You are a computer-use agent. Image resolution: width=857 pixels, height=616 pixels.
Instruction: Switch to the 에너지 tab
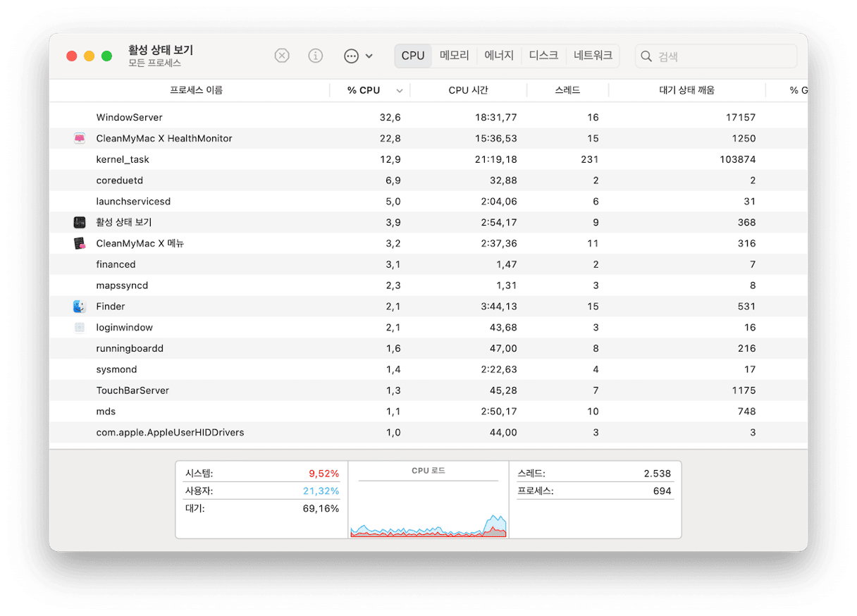[x=499, y=56]
